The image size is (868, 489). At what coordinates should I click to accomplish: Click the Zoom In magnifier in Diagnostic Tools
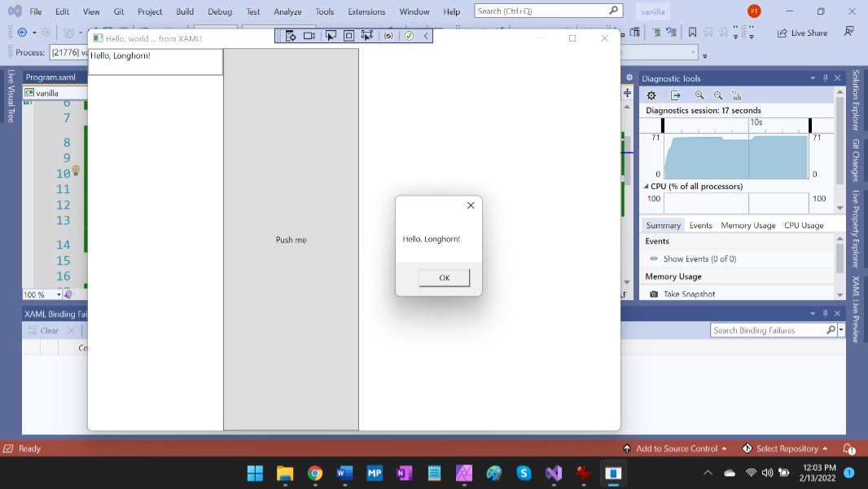(699, 95)
